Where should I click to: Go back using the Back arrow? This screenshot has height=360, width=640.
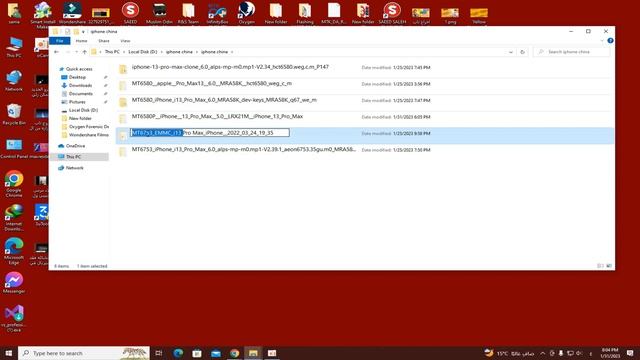click(56, 52)
